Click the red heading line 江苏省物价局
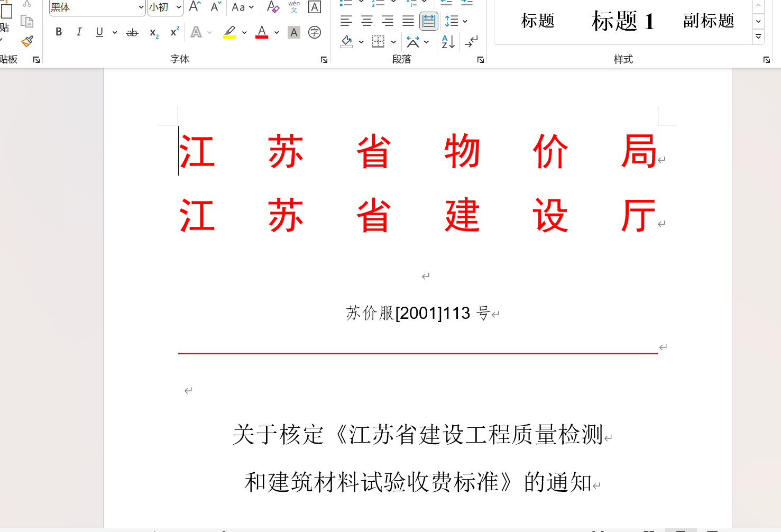Screen dimensions: 781x532 pyautogui.click(x=418, y=152)
